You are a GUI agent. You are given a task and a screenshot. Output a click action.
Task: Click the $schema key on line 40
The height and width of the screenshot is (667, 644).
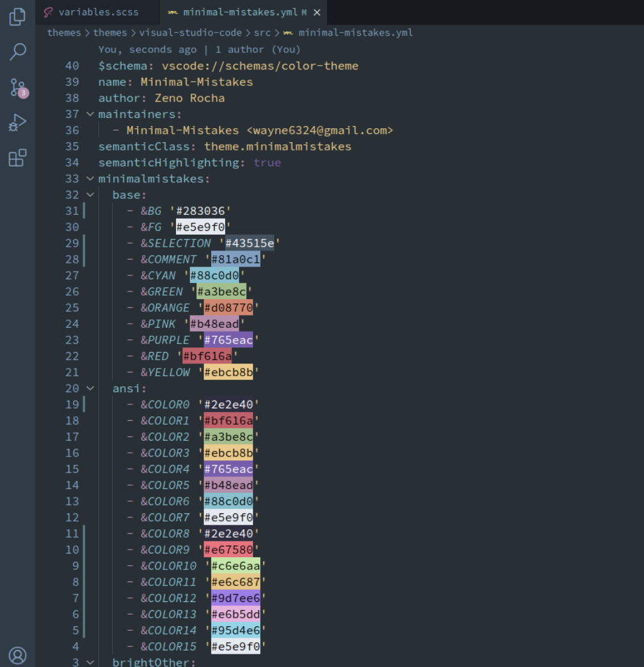pos(123,66)
